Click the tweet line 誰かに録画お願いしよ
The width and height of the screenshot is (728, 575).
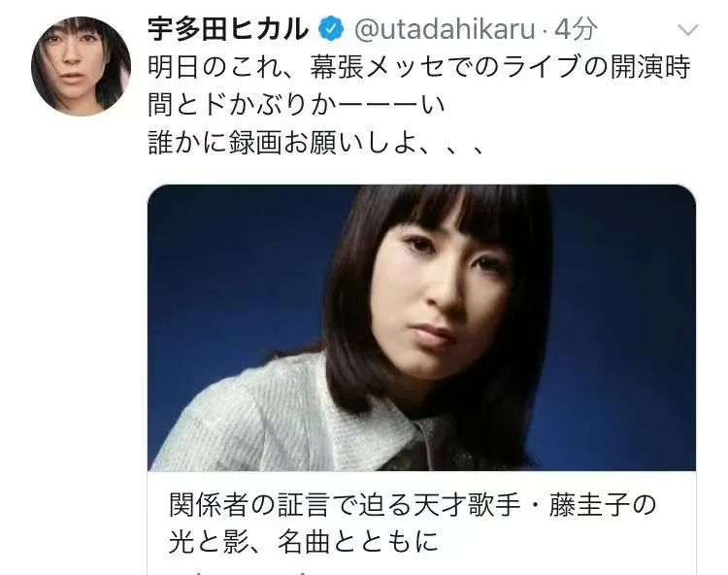(316, 142)
